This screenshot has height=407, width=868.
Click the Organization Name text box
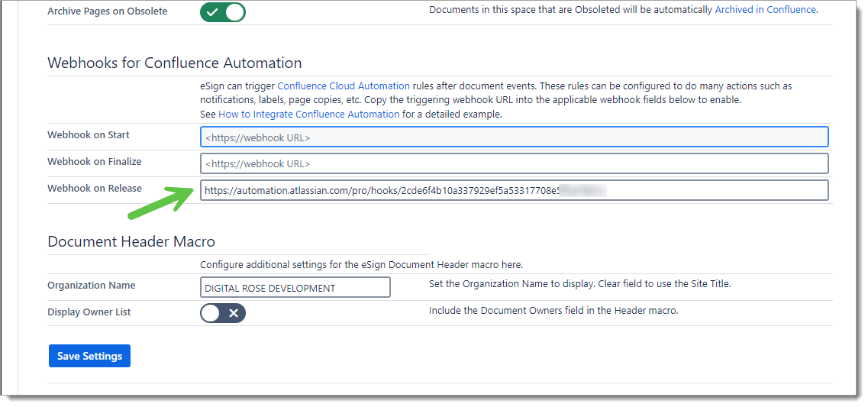tap(295, 287)
